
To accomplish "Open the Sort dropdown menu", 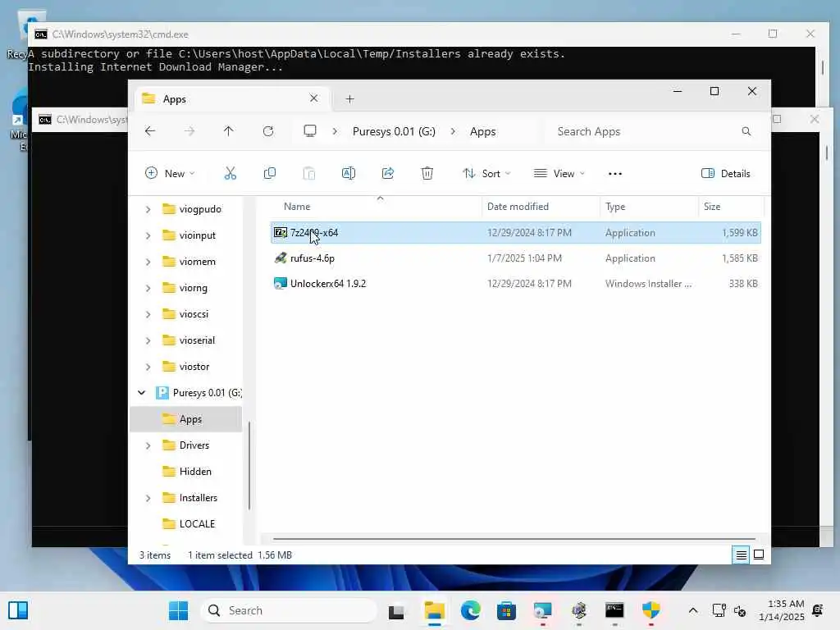I will point(486,174).
